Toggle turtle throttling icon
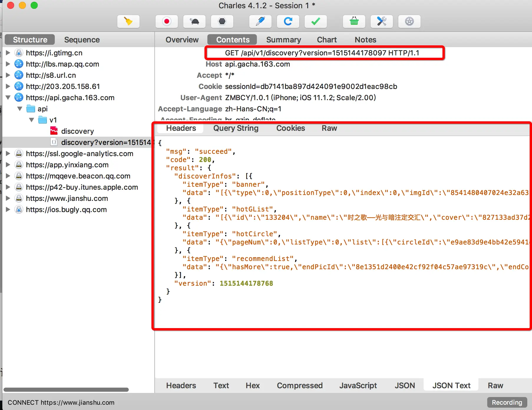The width and height of the screenshot is (532, 410). [x=194, y=21]
